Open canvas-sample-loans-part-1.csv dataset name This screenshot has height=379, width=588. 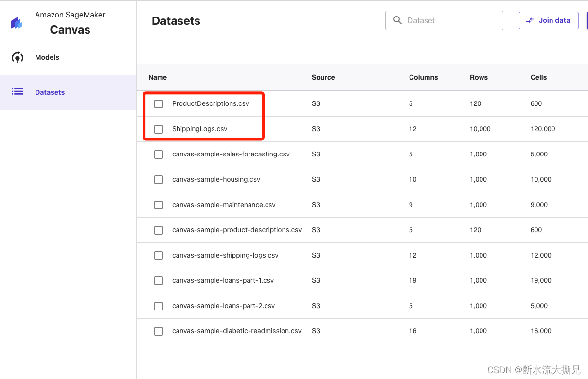tap(223, 280)
